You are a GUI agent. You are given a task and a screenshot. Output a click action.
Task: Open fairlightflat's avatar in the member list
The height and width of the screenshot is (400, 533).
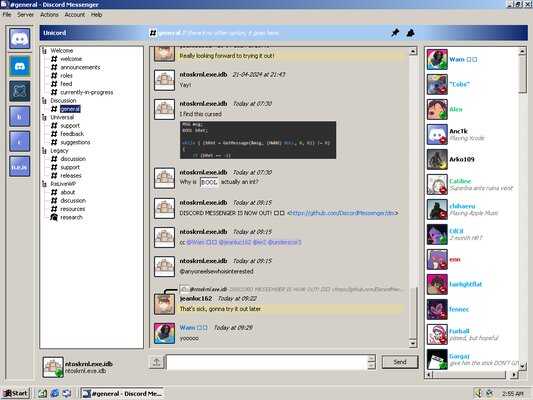point(437,284)
